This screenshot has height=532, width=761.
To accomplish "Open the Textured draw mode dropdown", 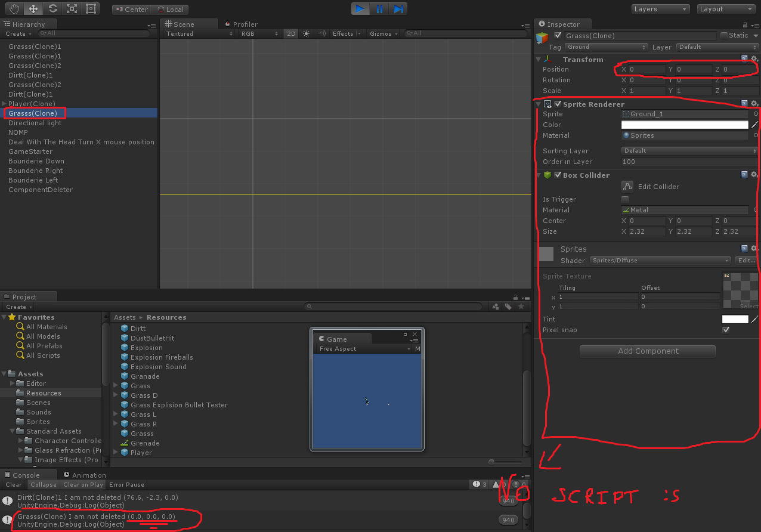I will [x=200, y=34].
